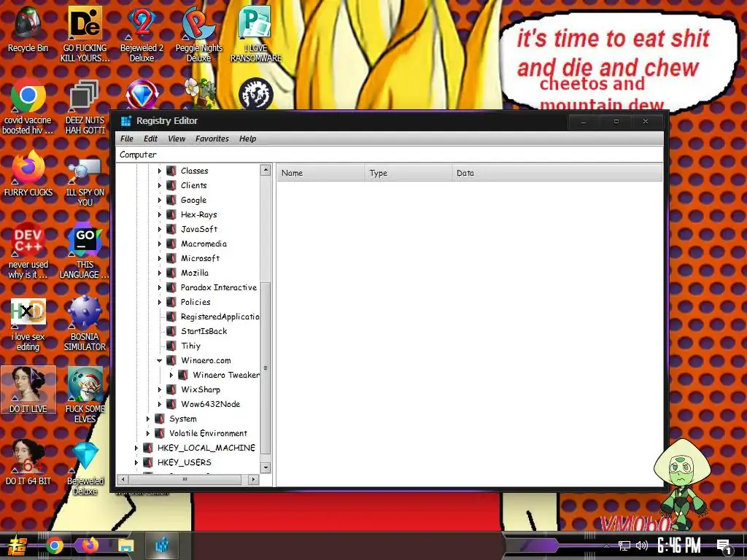Open the network tray icon

click(x=624, y=545)
